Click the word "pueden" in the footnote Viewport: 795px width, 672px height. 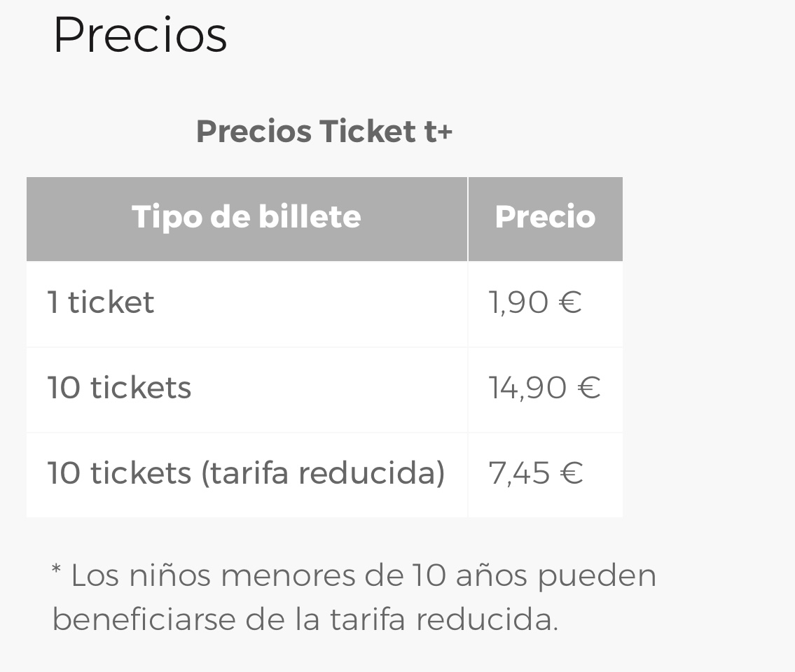[597, 577]
